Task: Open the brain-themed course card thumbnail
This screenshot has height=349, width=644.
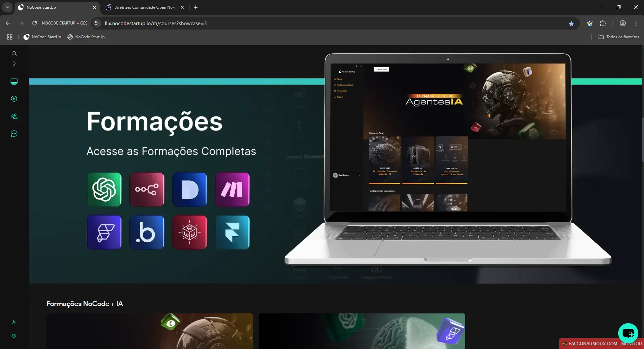Action: coord(362,331)
